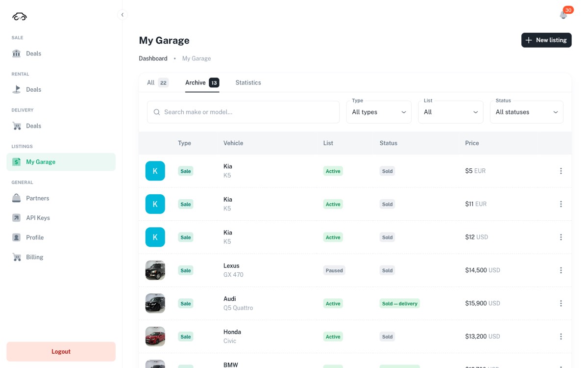Click the My Garage dollar icon
The image size is (588, 368).
(17, 162)
